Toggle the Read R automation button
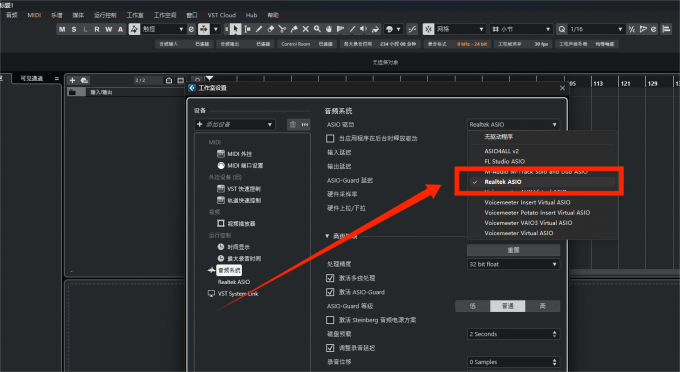Viewport: 680px width, 372px height. [x=97, y=29]
